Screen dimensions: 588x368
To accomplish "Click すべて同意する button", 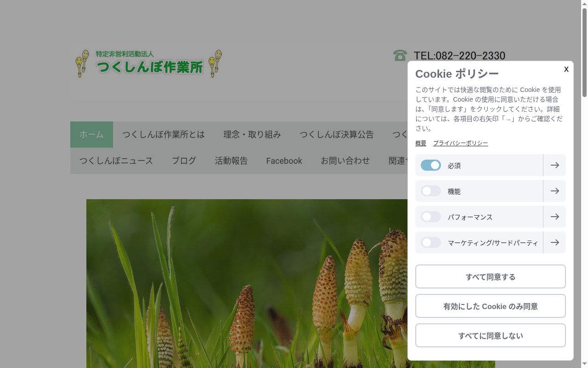I will (x=491, y=276).
